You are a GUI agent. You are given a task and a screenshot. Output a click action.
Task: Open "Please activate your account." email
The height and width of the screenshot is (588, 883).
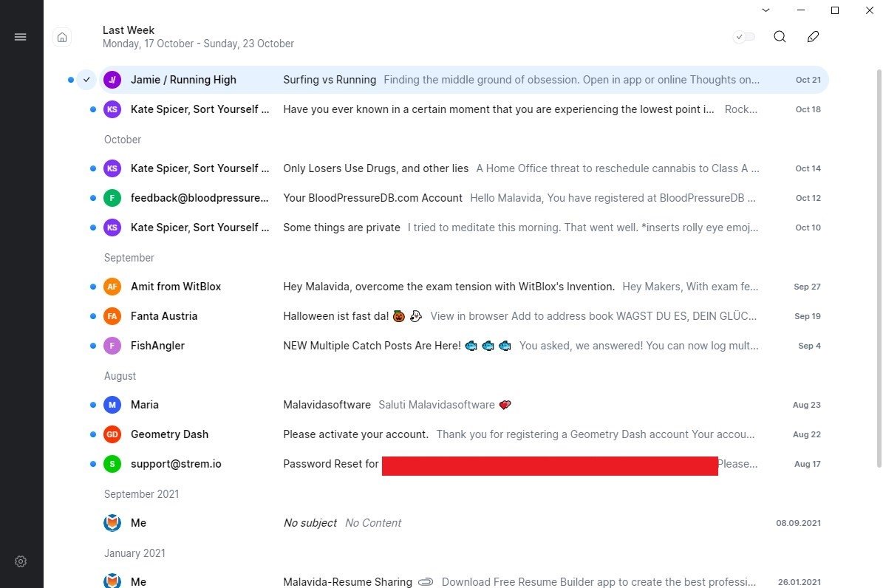pos(356,435)
